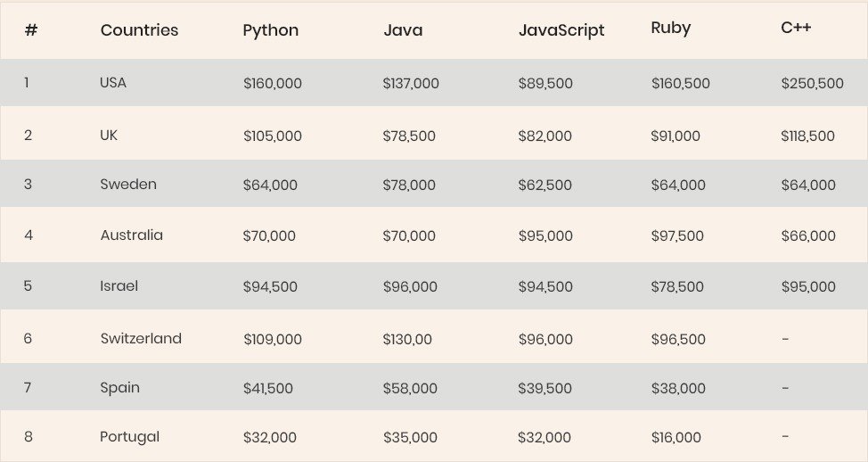
Task: Select the Israel row name
Action: pyautogui.click(x=119, y=285)
